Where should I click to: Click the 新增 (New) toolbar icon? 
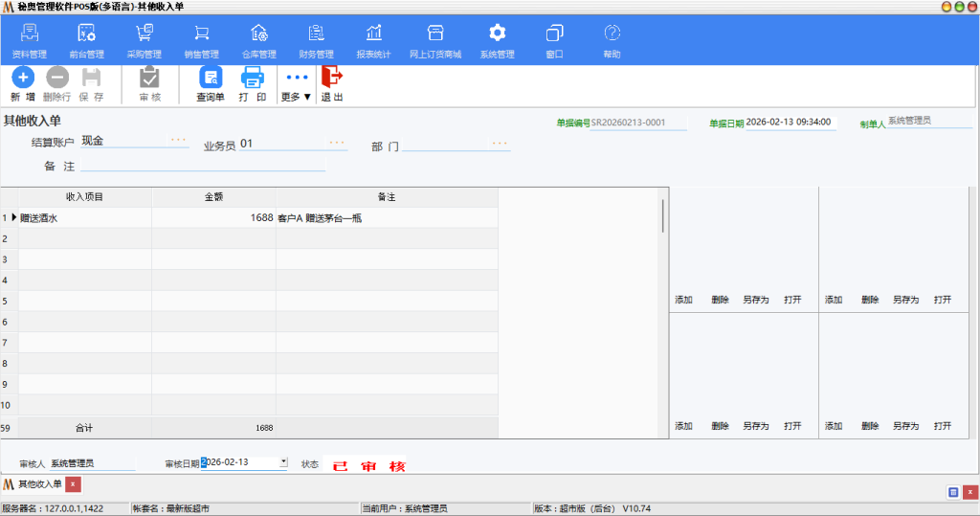click(23, 79)
